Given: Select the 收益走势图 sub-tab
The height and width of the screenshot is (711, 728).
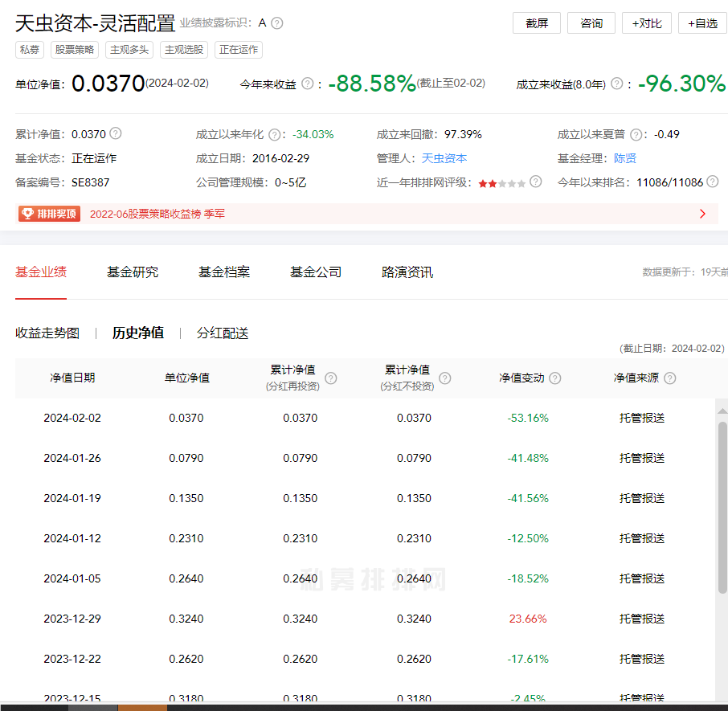Looking at the screenshot, I should [x=47, y=333].
